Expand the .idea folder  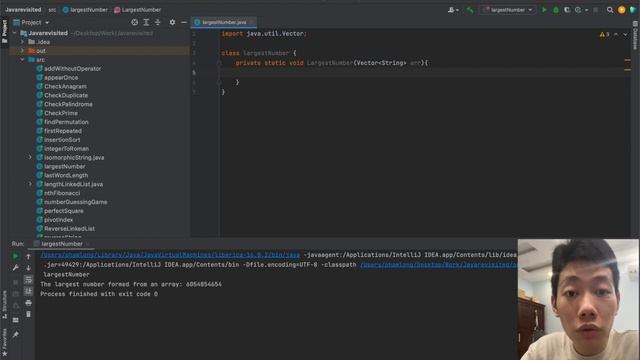click(x=23, y=42)
